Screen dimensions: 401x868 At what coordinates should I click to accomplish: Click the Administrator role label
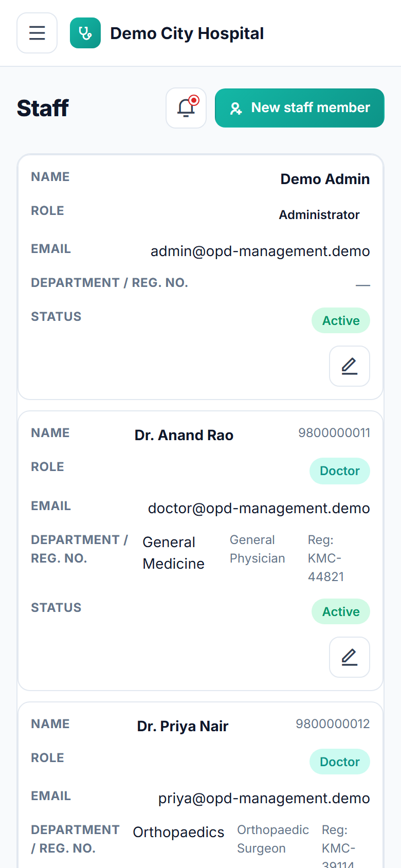(319, 215)
